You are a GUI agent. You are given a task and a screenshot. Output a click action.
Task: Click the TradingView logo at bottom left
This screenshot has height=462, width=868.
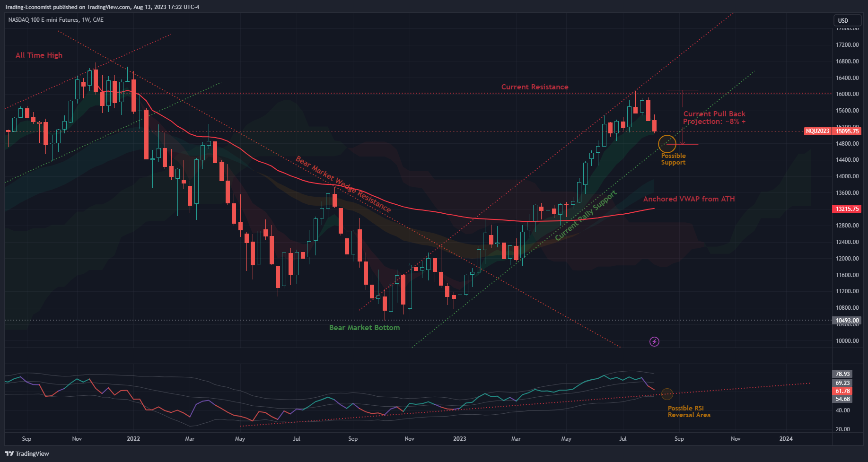point(27,453)
